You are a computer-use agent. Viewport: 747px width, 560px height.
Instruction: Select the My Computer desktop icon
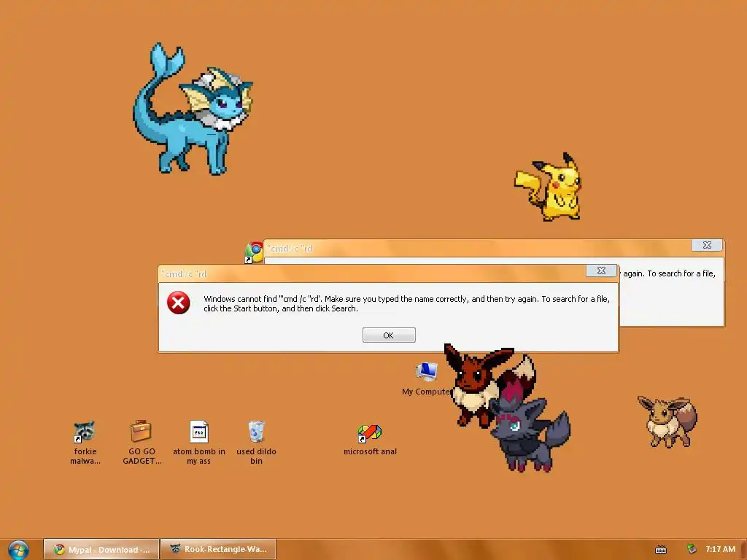pos(426,379)
